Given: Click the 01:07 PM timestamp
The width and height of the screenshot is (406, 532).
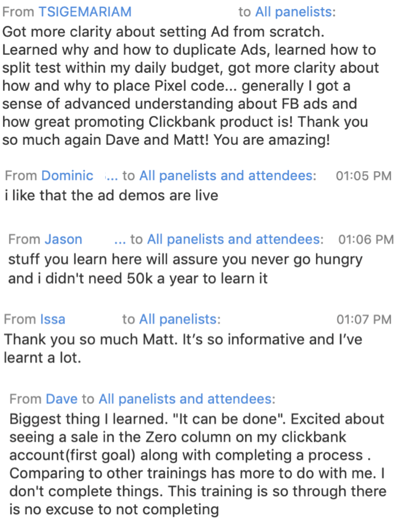Looking at the screenshot, I should (x=364, y=319).
